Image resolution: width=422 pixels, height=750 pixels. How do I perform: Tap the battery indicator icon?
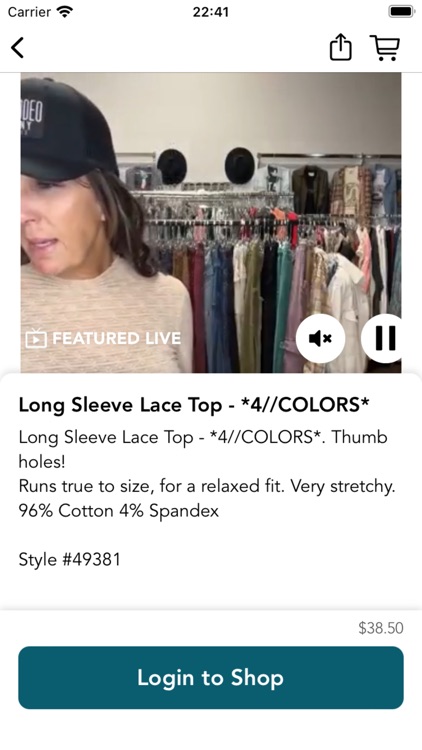click(401, 11)
